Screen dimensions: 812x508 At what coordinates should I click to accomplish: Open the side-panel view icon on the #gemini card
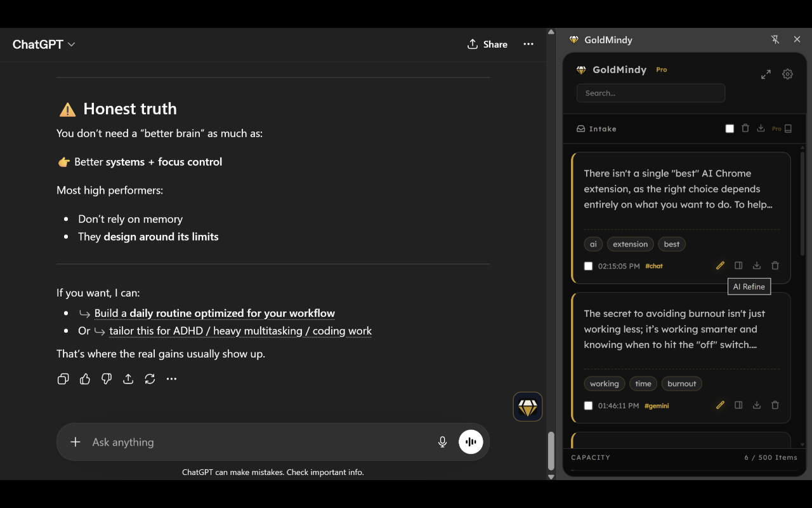coord(738,405)
